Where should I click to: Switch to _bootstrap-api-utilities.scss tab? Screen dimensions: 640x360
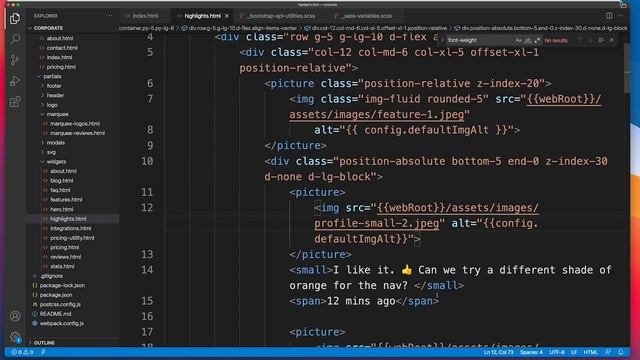pos(281,16)
